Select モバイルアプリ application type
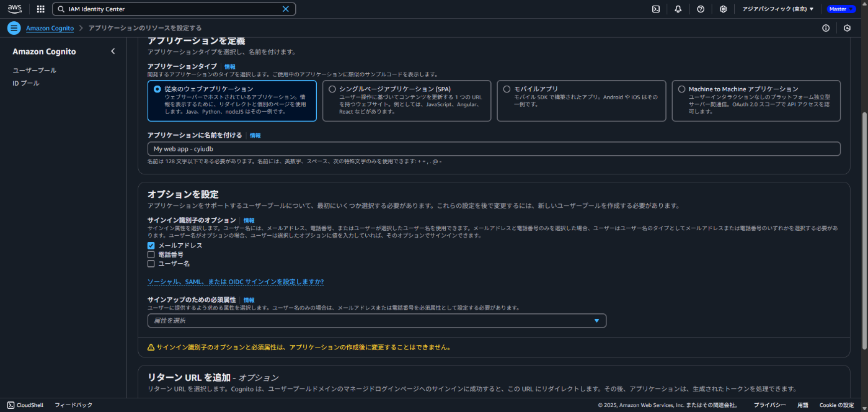Viewport: 868px width, 412px height. [507, 89]
